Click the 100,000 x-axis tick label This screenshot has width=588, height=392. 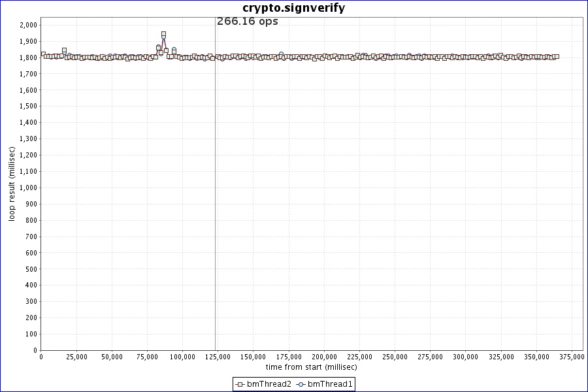point(182,357)
